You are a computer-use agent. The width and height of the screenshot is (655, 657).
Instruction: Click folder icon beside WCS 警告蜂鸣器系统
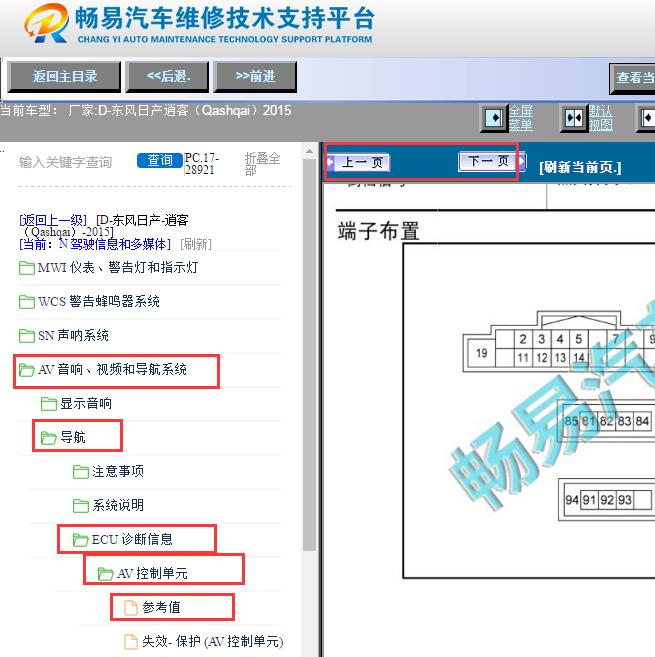pyautogui.click(x=27, y=302)
